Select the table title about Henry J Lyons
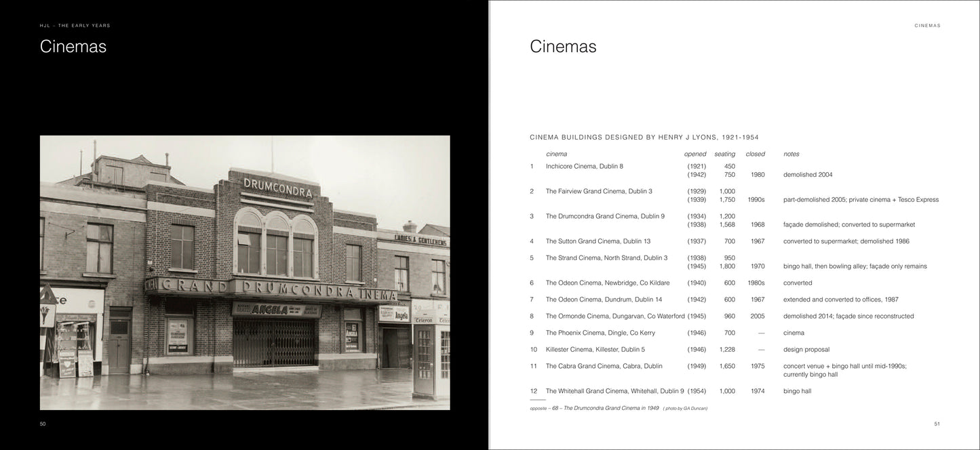 (x=644, y=137)
